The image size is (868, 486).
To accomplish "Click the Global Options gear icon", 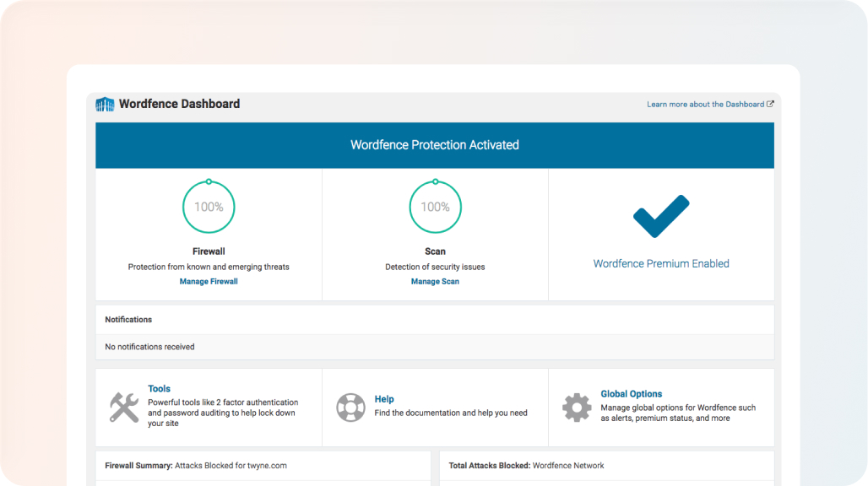I will point(577,408).
